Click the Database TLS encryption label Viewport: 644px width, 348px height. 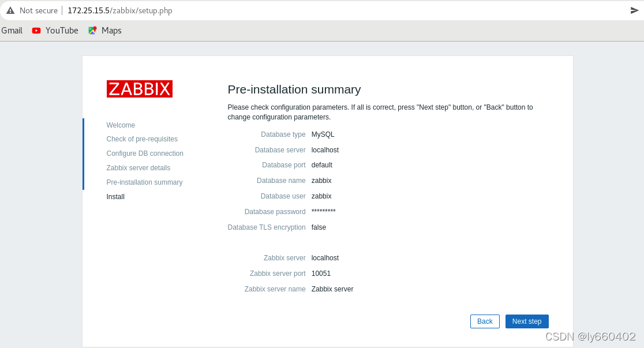click(267, 227)
